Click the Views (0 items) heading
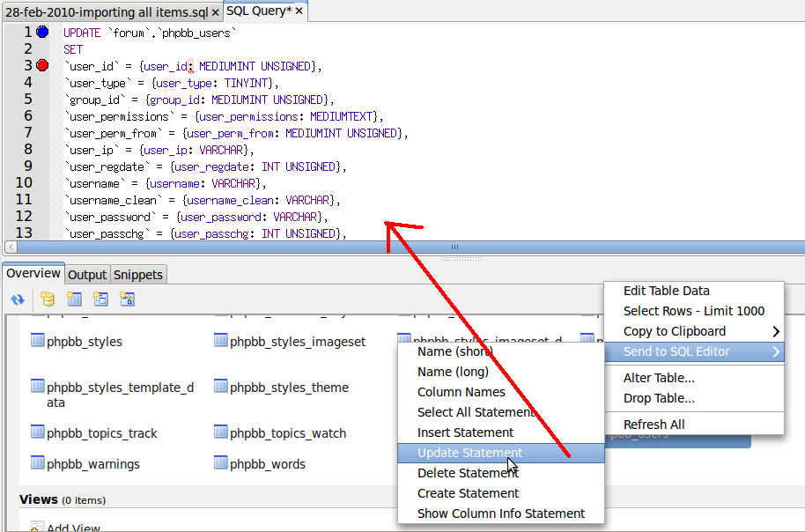805x532 pixels. click(x=63, y=499)
